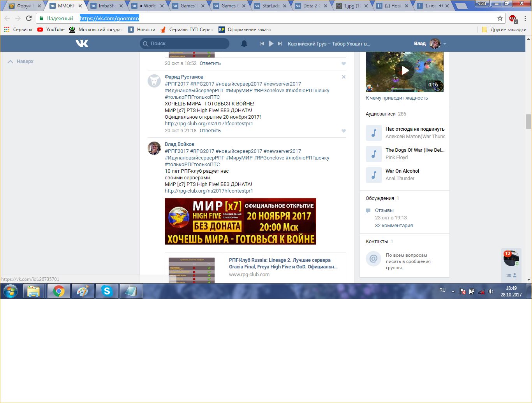The width and height of the screenshot is (532, 403).
Task: Open the chat avatar with 13 badge
Action: pyautogui.click(x=511, y=258)
